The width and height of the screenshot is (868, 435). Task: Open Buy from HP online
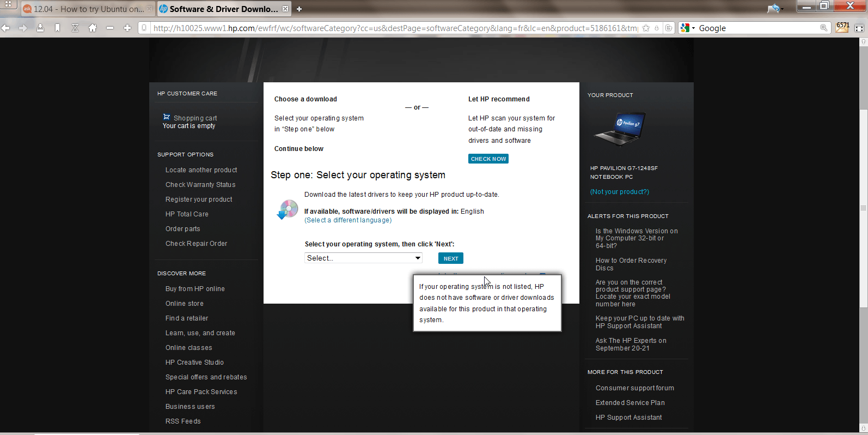[195, 289]
